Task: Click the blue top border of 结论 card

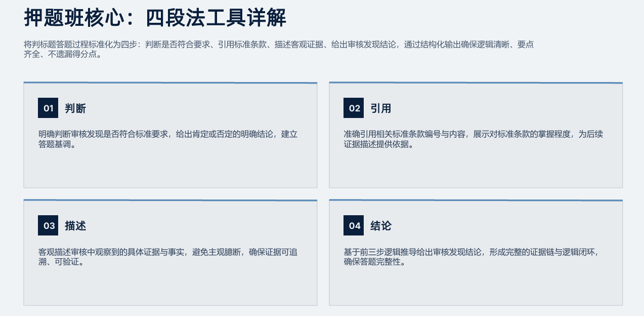Action: (x=476, y=200)
